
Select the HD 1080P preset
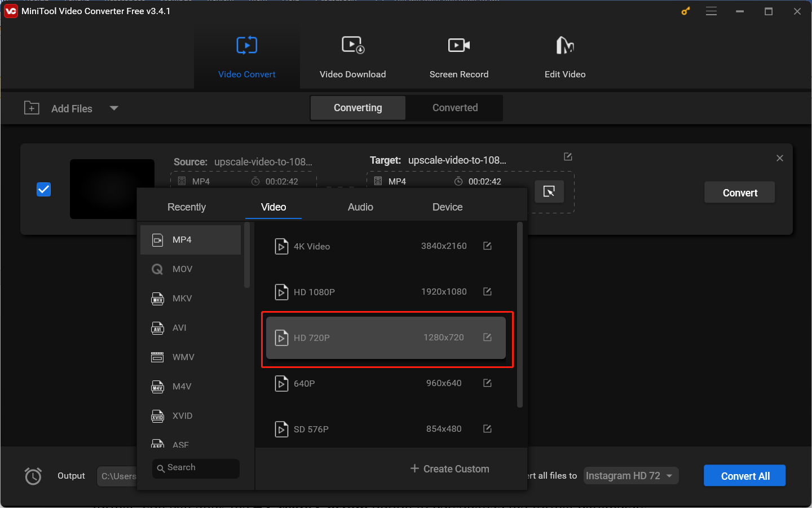(x=386, y=292)
